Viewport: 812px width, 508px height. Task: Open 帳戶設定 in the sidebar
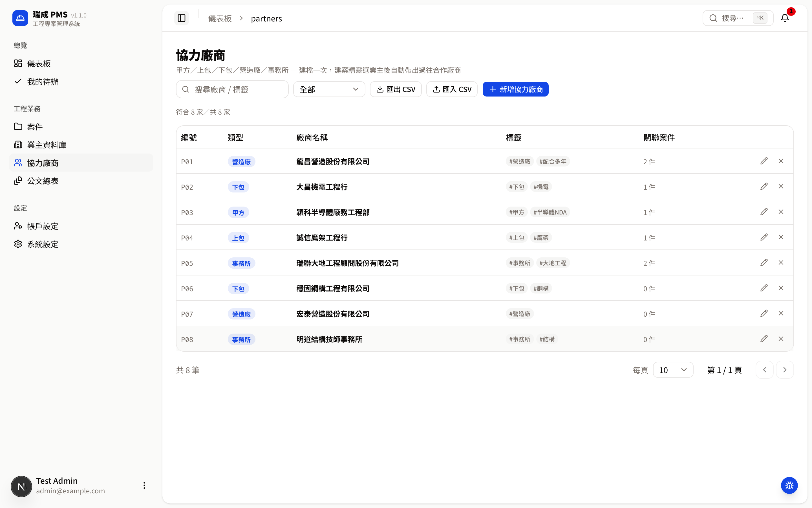pos(81,226)
